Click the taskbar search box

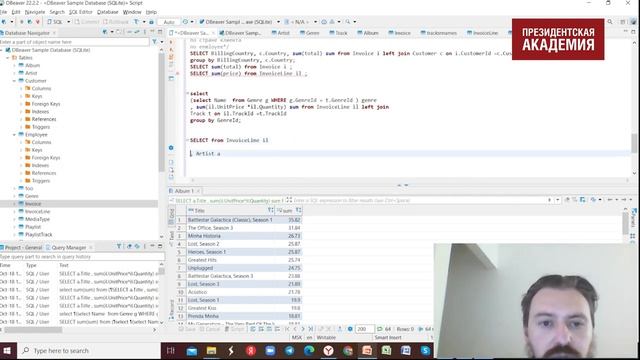[89, 351]
